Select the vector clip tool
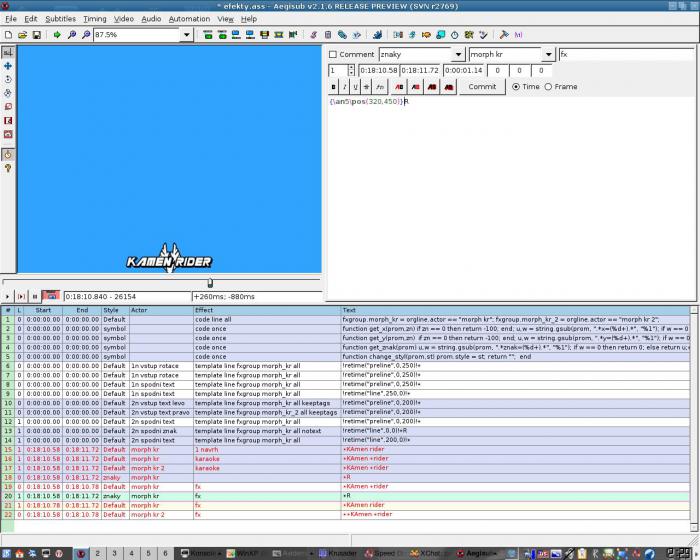This screenshot has height=560, width=700. tap(8, 134)
